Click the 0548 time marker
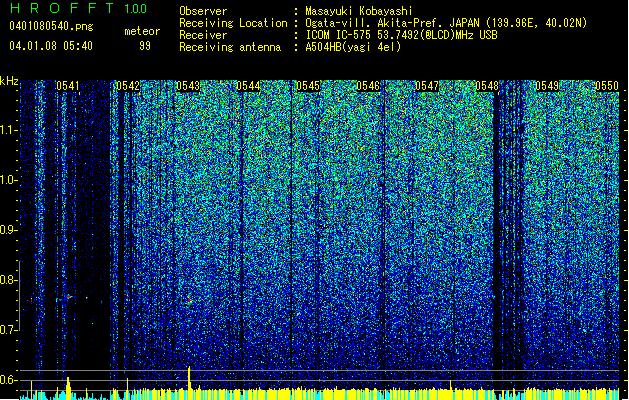The width and height of the screenshot is (629, 400). [487, 86]
